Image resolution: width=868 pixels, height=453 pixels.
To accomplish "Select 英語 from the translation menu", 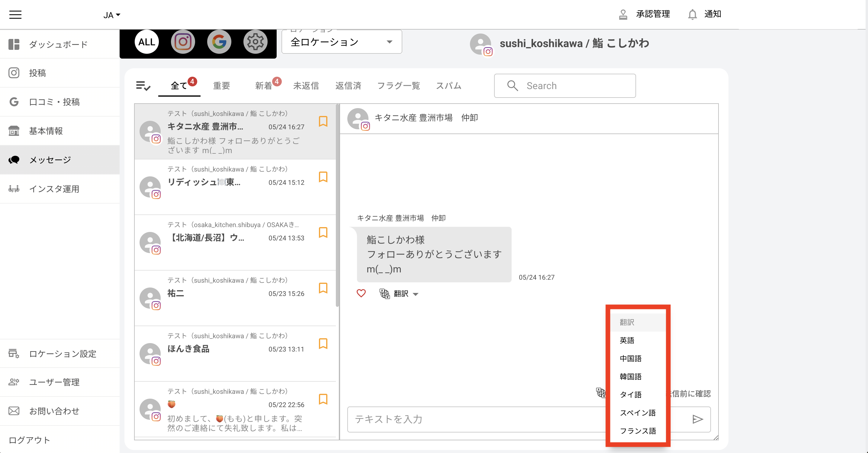I will pos(627,340).
